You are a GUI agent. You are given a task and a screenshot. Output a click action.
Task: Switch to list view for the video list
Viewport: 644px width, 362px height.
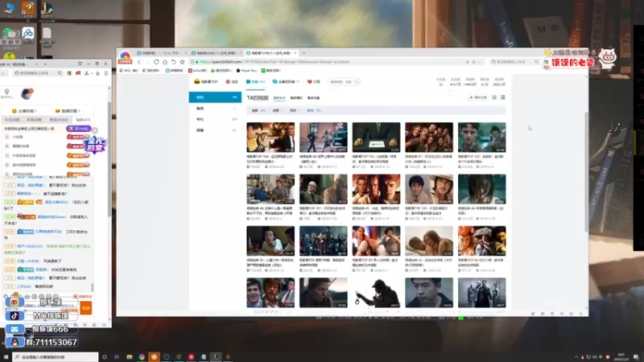click(x=502, y=97)
